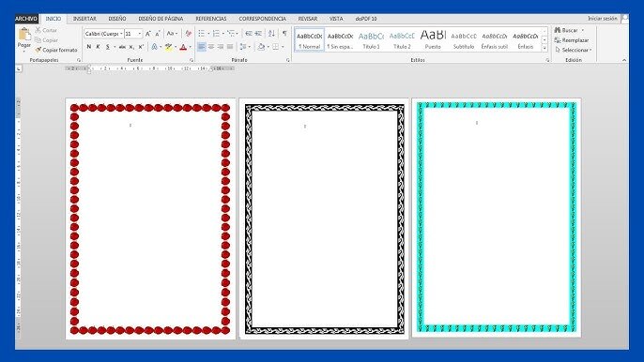Image resolution: width=644 pixels, height=362 pixels.
Task: Show paragraph marks with pilcrow icon
Action: pyautogui.click(x=284, y=33)
